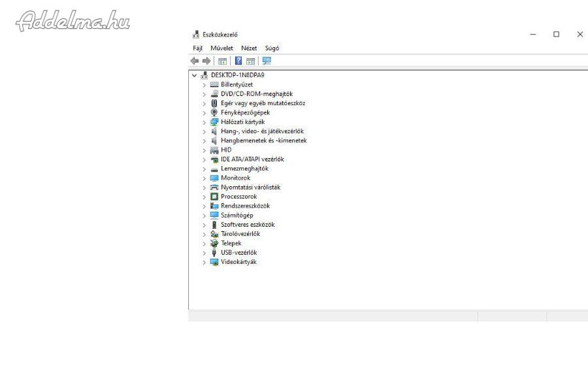Click the Videokártyák display adapter icon
This screenshot has height=390, width=588.
pos(214,262)
